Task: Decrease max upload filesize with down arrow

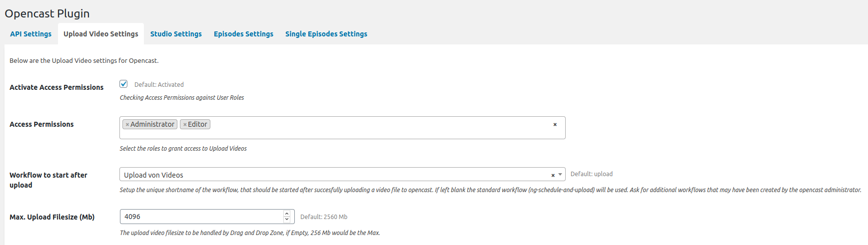Action: pos(287,220)
